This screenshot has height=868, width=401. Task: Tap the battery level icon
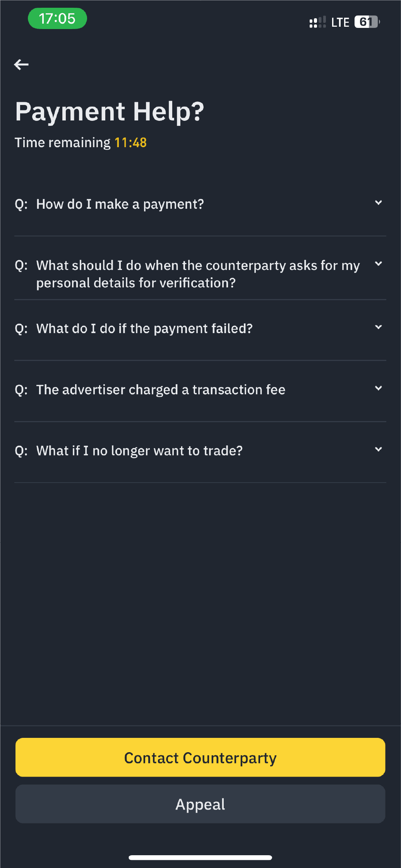[367, 22]
